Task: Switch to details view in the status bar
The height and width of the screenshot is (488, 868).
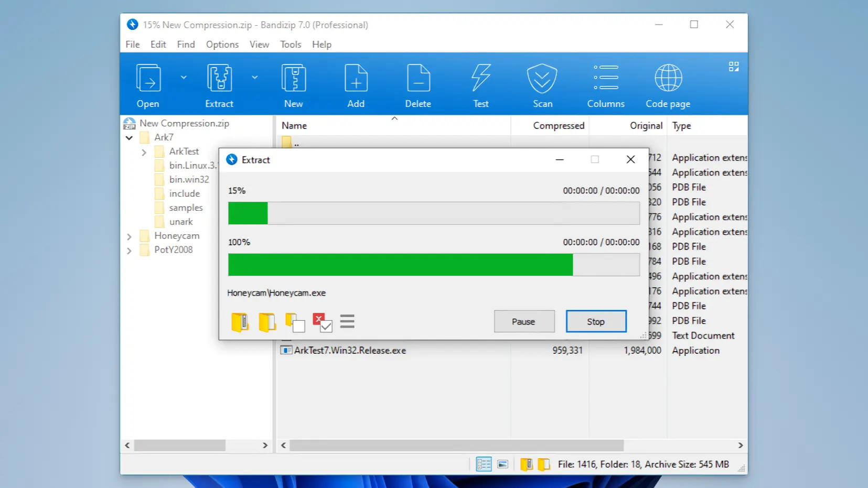Action: pyautogui.click(x=483, y=464)
